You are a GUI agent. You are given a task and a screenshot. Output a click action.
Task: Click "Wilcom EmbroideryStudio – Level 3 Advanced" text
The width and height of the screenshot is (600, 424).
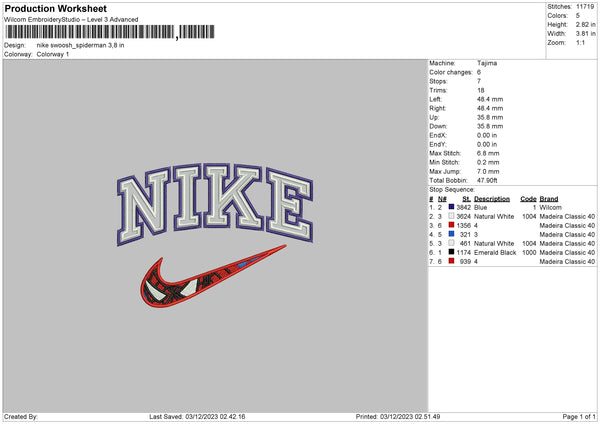point(71,20)
